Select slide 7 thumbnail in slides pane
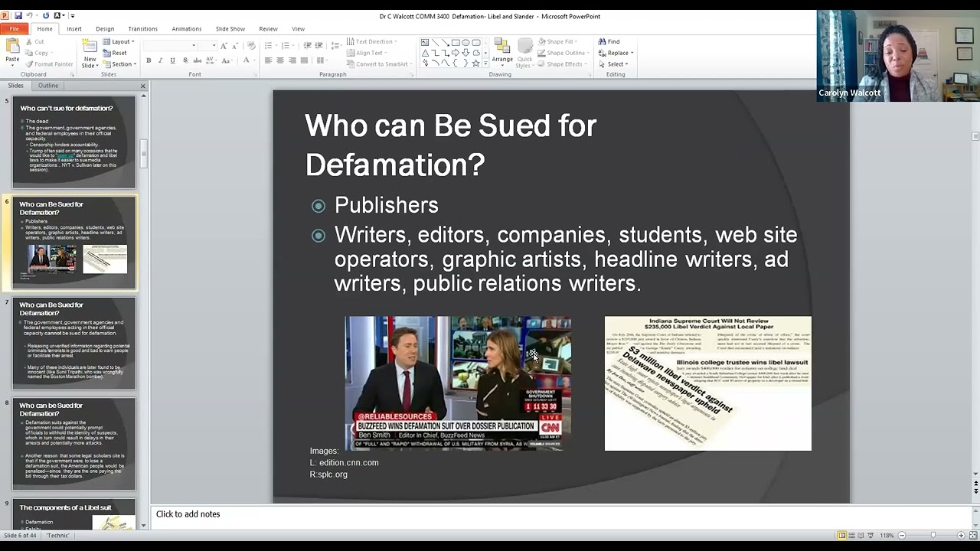Image resolution: width=980 pixels, height=551 pixels. pos(74,344)
